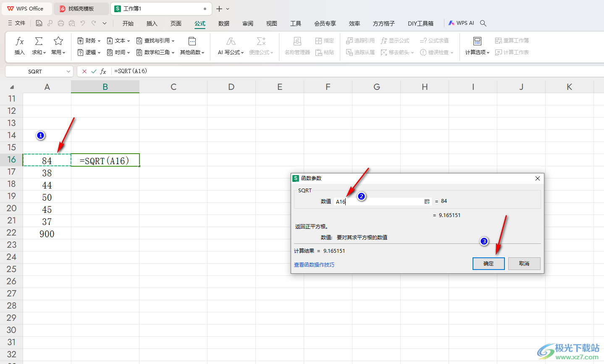
Task: Click the Print icon in quick access toolbar
Action: pos(61,23)
